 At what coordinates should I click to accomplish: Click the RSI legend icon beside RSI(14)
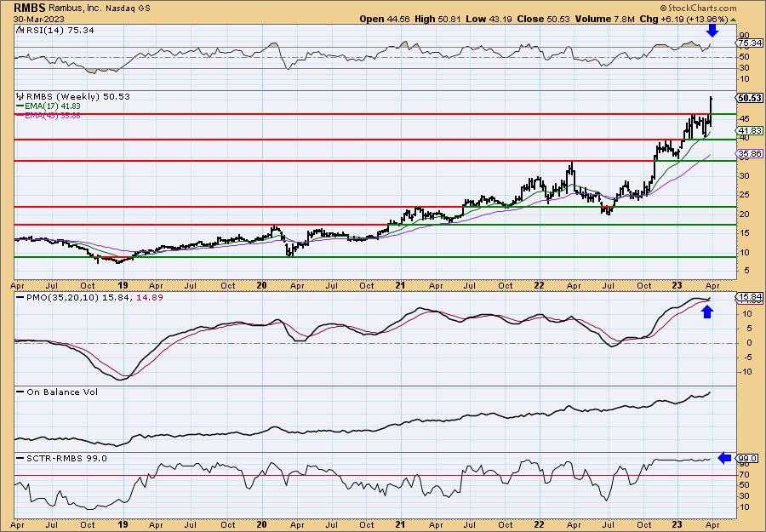(20, 30)
